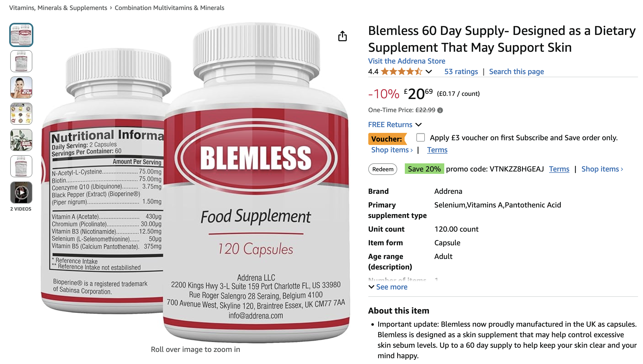The height and width of the screenshot is (364, 643).
Task: Open the ratings breakdown dropdown
Action: click(428, 71)
